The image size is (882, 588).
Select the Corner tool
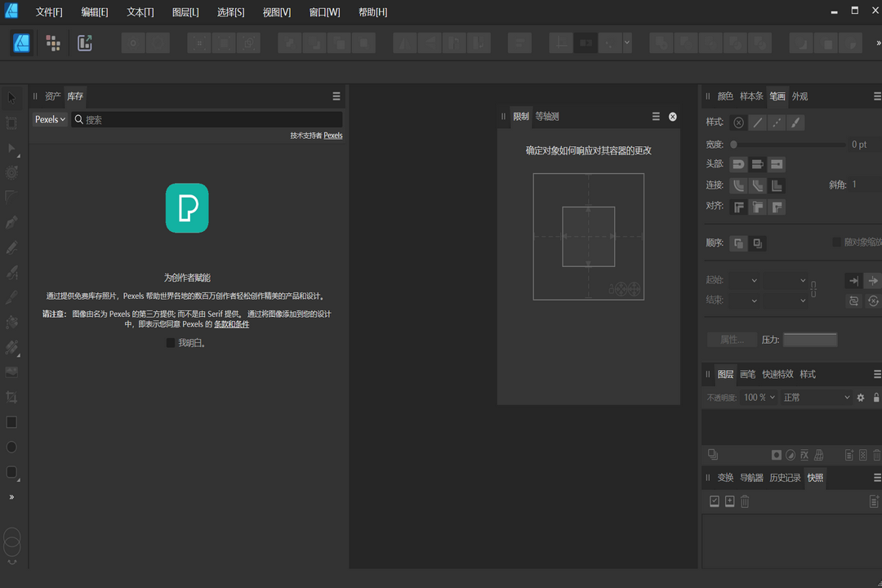pos(11,197)
